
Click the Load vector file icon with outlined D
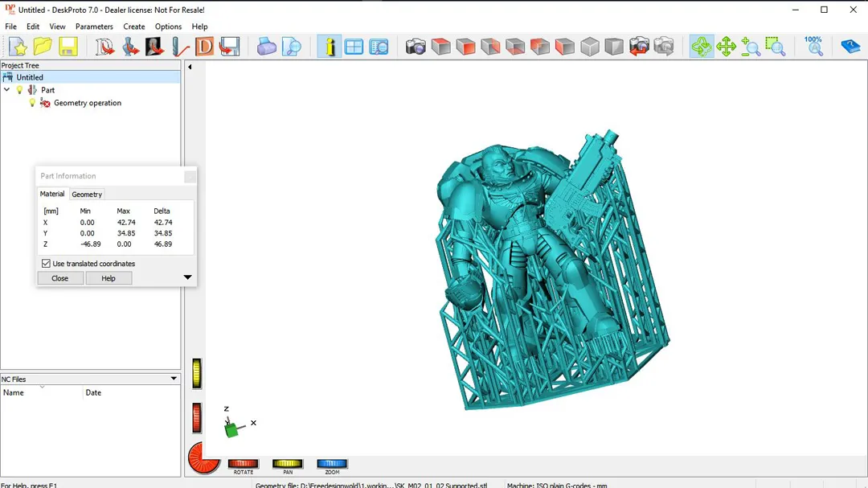click(104, 47)
